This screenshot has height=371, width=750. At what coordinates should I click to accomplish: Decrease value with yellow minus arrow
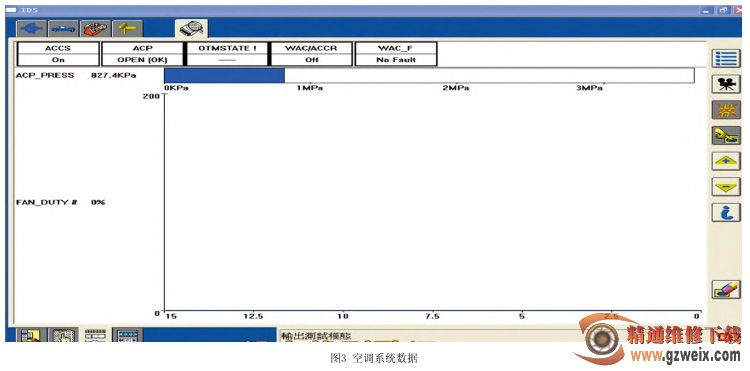tap(726, 186)
